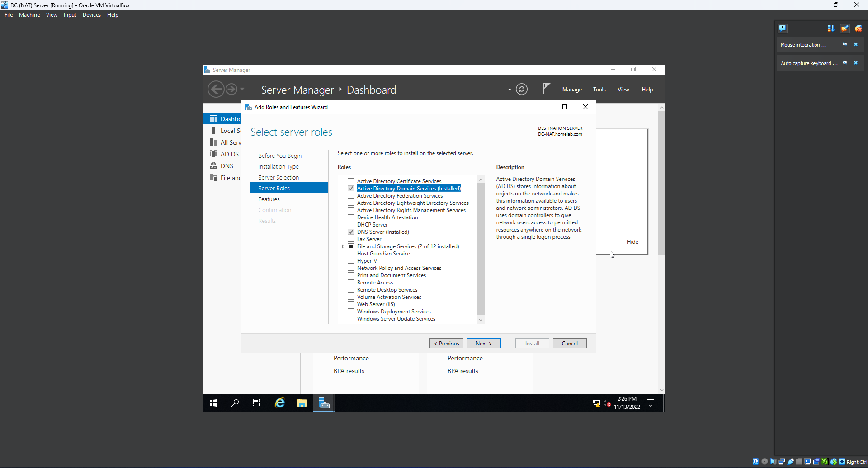Open the VirtualBox notification center icon
The height and width of the screenshot is (468, 868).
(783, 28)
